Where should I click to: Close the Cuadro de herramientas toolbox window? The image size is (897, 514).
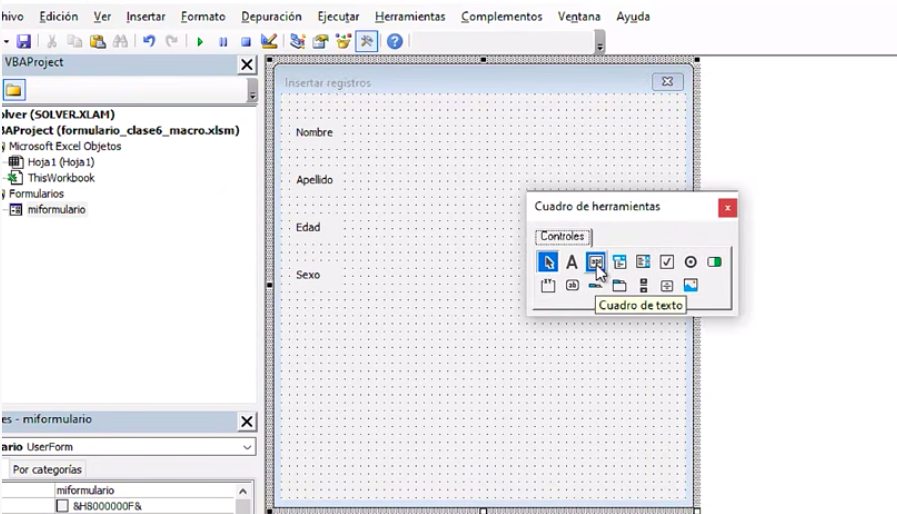tap(727, 208)
